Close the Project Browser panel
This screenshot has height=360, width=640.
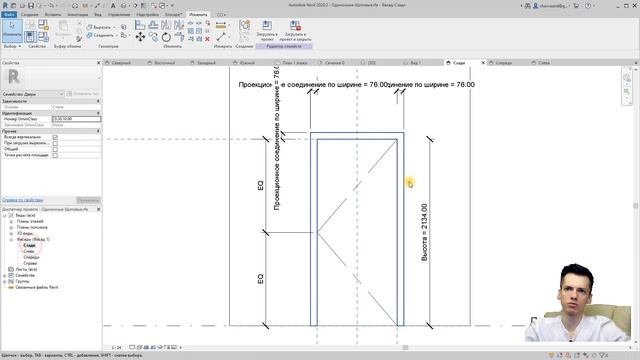(x=98, y=209)
